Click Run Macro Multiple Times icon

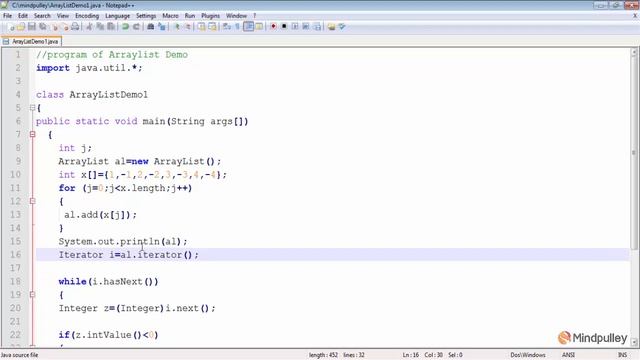(x=306, y=27)
